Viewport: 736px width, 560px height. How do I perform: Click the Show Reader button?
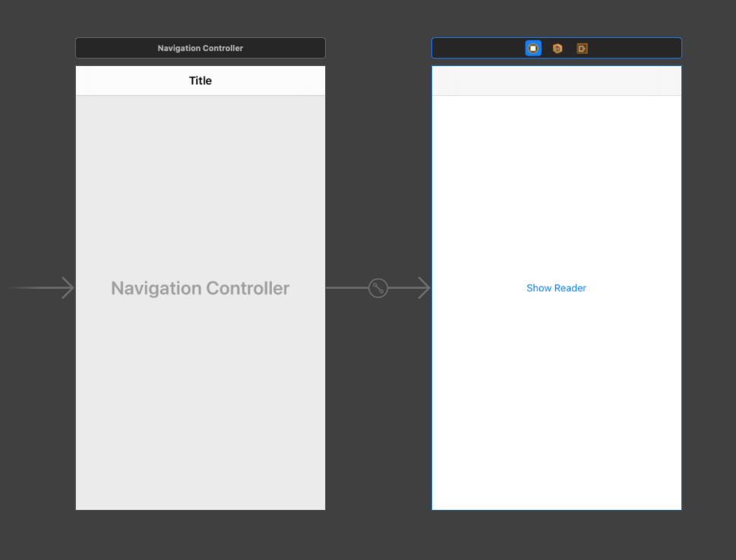pyautogui.click(x=556, y=288)
